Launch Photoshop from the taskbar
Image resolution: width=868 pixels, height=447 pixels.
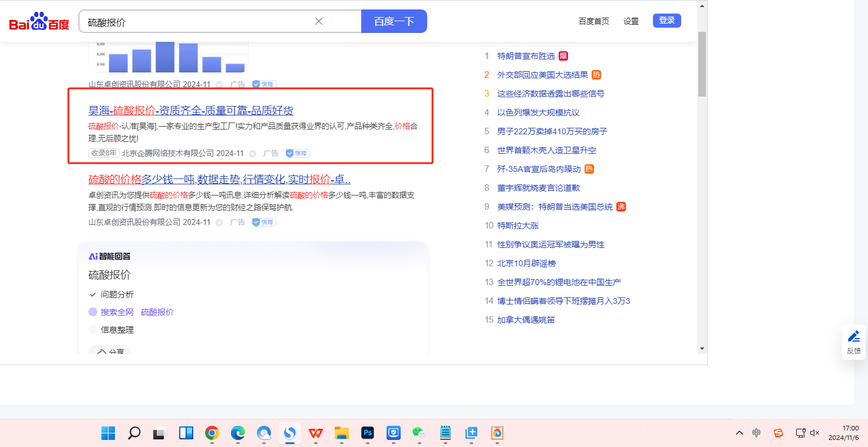(368, 433)
